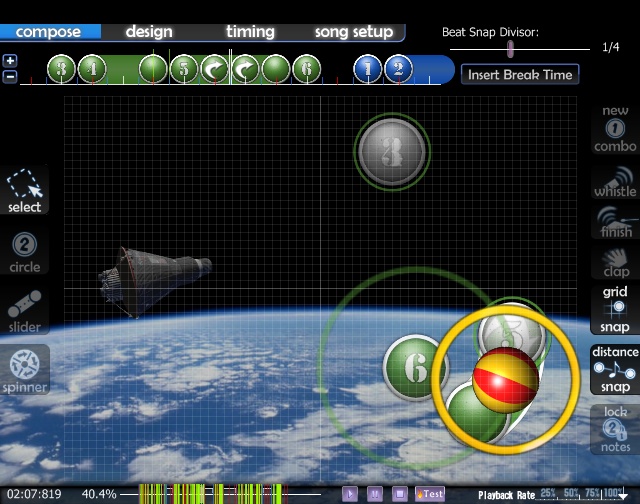Toggle the clap hitsound
The width and height of the screenshot is (640, 504).
point(615,262)
